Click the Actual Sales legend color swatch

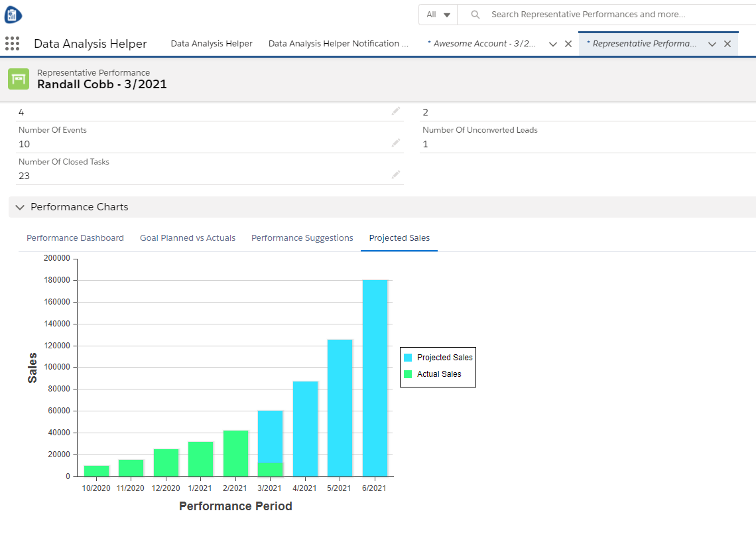[x=408, y=374]
